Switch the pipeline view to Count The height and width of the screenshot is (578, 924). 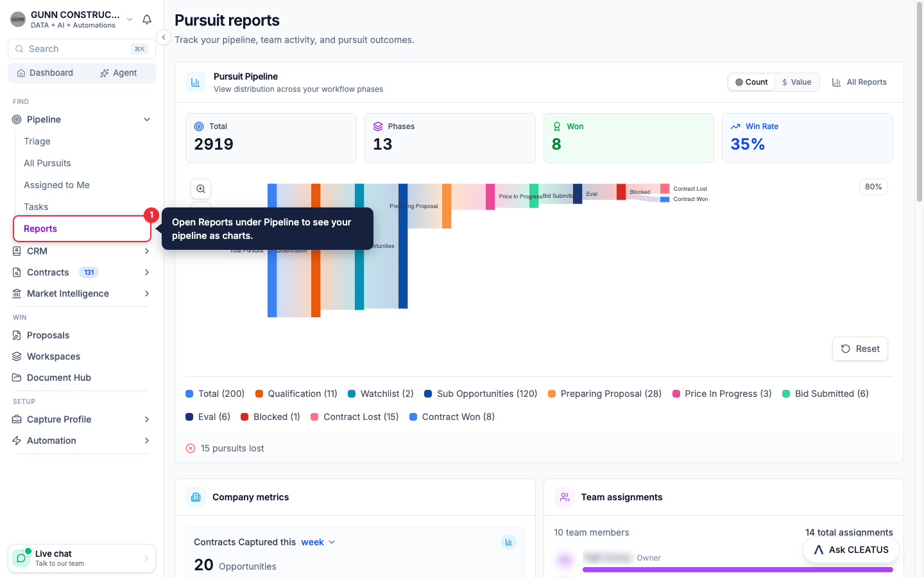[751, 82]
